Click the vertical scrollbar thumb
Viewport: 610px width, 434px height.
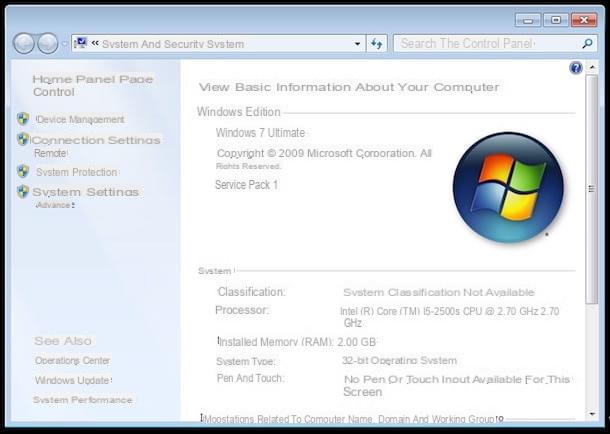[x=592, y=189]
